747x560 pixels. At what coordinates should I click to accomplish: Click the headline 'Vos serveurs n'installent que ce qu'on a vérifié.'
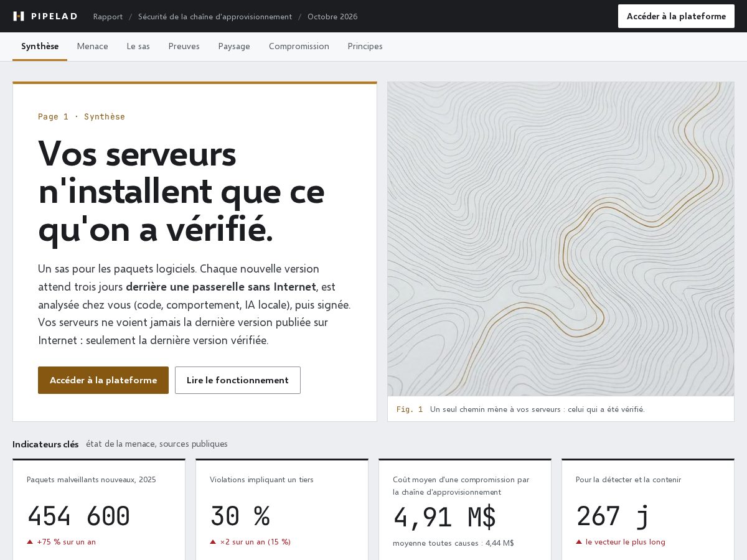[181, 191]
